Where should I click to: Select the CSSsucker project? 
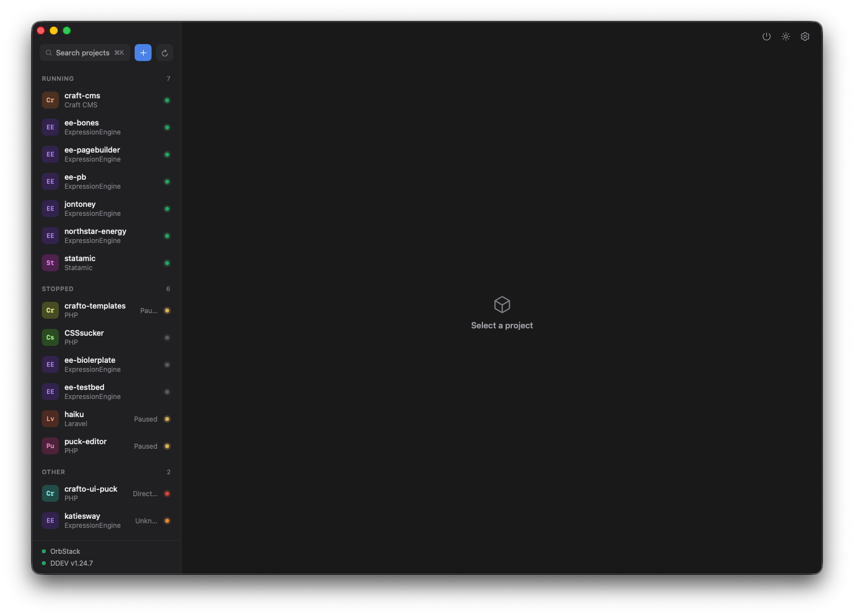[x=106, y=337]
